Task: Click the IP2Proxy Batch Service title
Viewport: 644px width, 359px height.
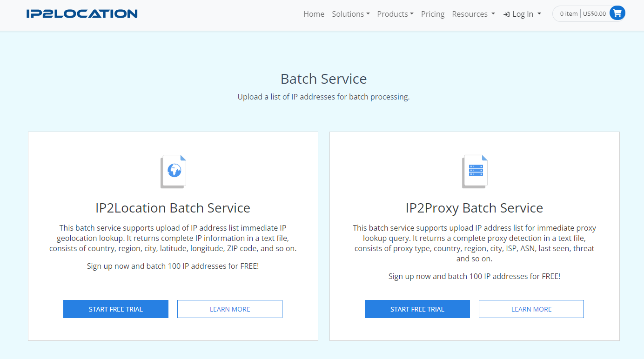Action: 475,208
